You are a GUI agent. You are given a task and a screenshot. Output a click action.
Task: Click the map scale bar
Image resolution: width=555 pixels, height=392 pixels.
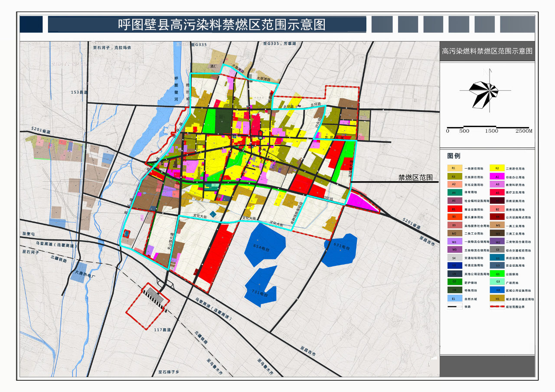coord(489,127)
